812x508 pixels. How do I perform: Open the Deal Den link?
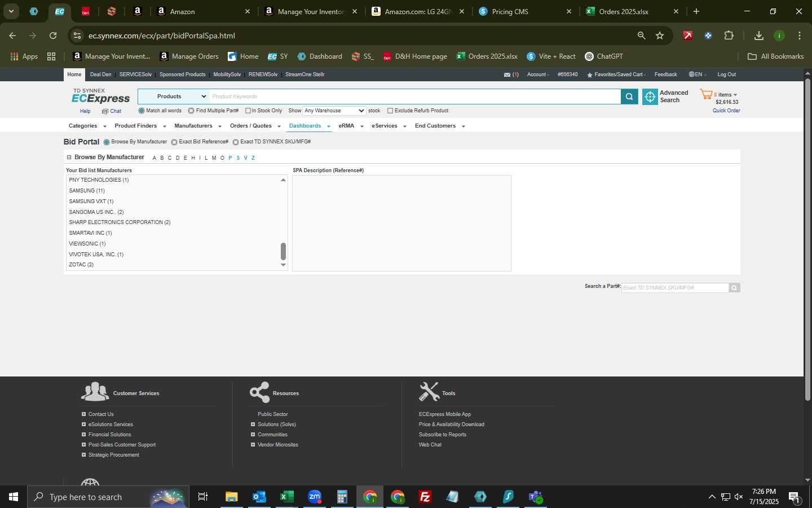coord(100,75)
